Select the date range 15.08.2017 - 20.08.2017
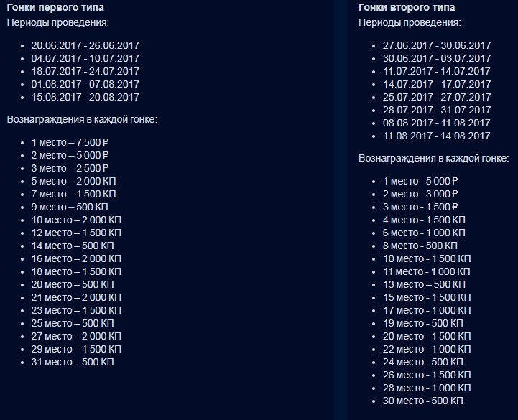This screenshot has height=420, width=518. pyautogui.click(x=85, y=97)
